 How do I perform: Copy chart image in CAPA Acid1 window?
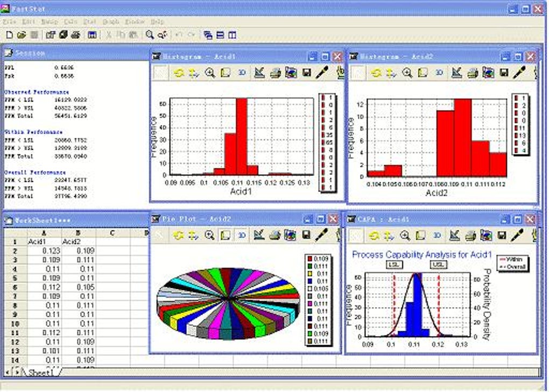[x=486, y=236]
